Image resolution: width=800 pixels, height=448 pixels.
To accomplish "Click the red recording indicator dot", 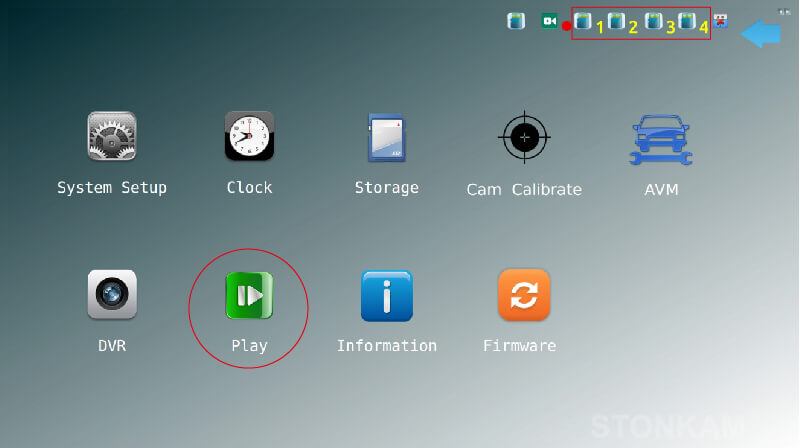I will [x=566, y=26].
